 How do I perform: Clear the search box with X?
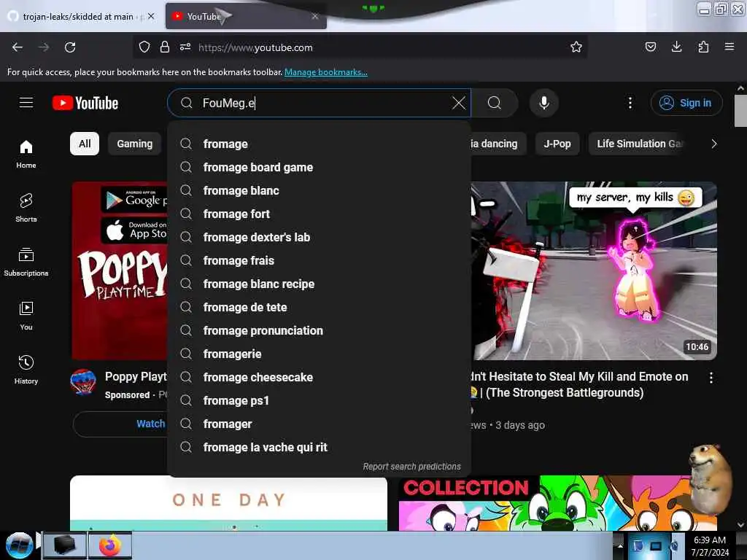coord(458,103)
